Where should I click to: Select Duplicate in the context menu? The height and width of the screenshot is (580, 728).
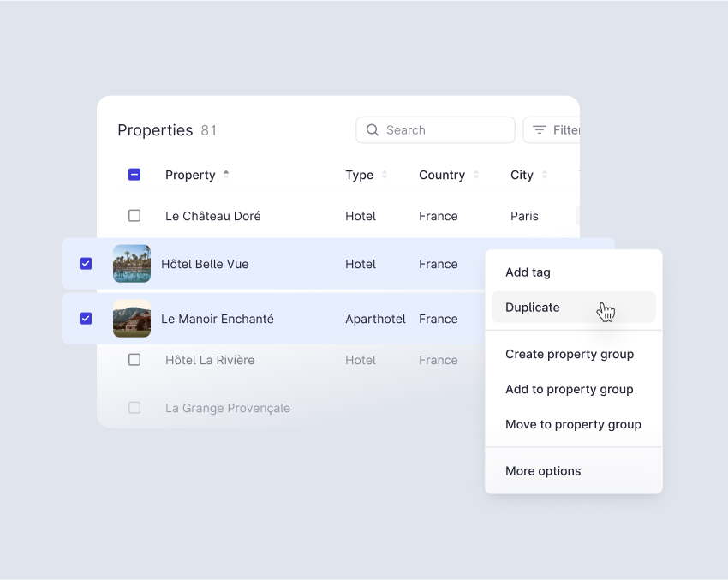[x=533, y=308]
